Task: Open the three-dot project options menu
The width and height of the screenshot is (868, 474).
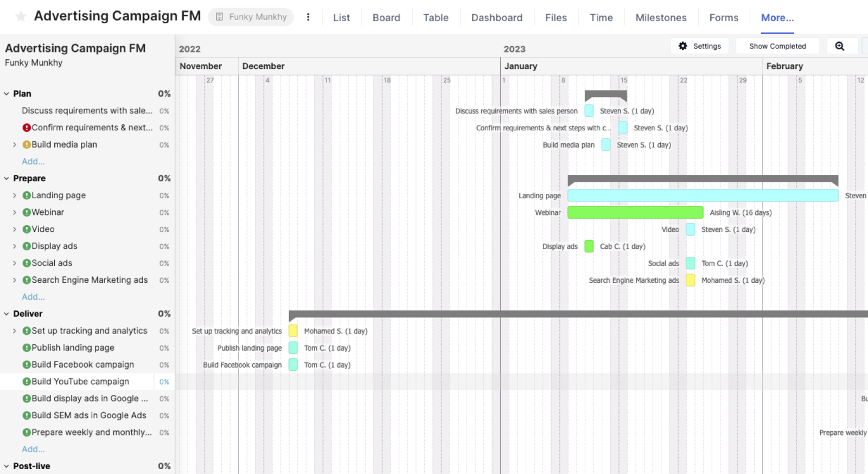Action: coord(308,17)
